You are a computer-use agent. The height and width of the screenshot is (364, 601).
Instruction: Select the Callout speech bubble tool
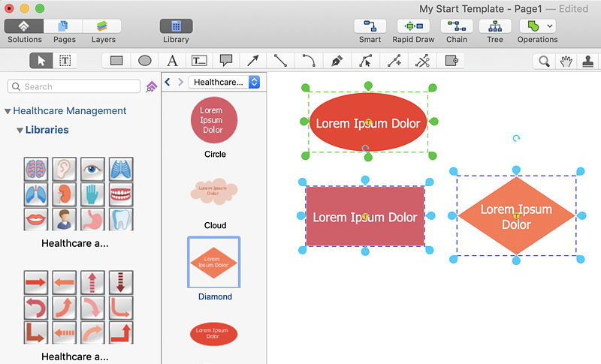click(225, 61)
